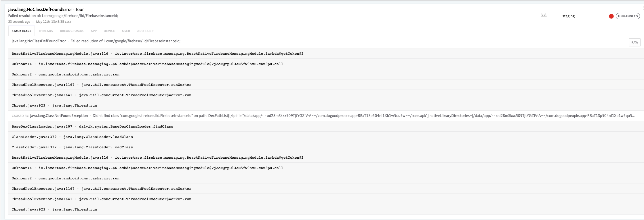The image size is (644, 220).
Task: Select the ClassLoader.java:312 loadClass frame
Action: (x=326, y=147)
